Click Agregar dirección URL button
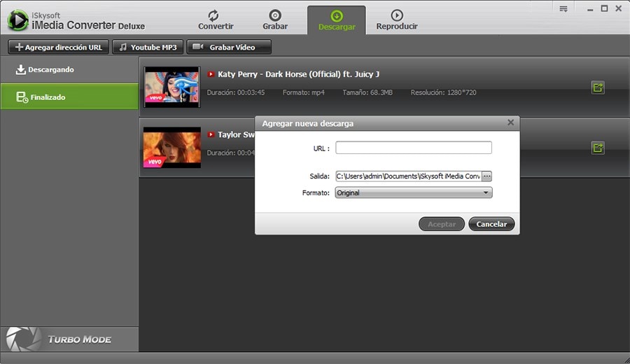The width and height of the screenshot is (630, 364). point(59,47)
